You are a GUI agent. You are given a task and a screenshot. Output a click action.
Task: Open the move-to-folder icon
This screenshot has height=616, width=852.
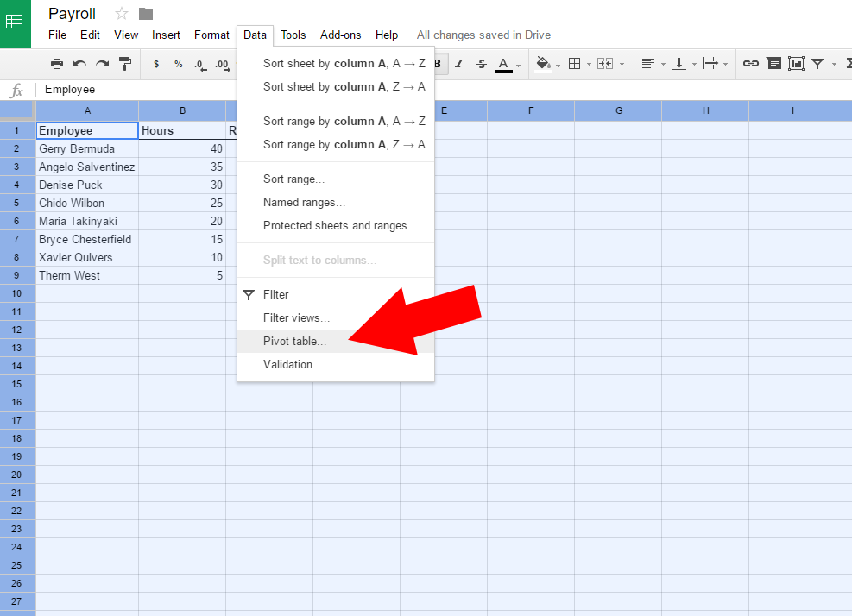[x=146, y=14]
